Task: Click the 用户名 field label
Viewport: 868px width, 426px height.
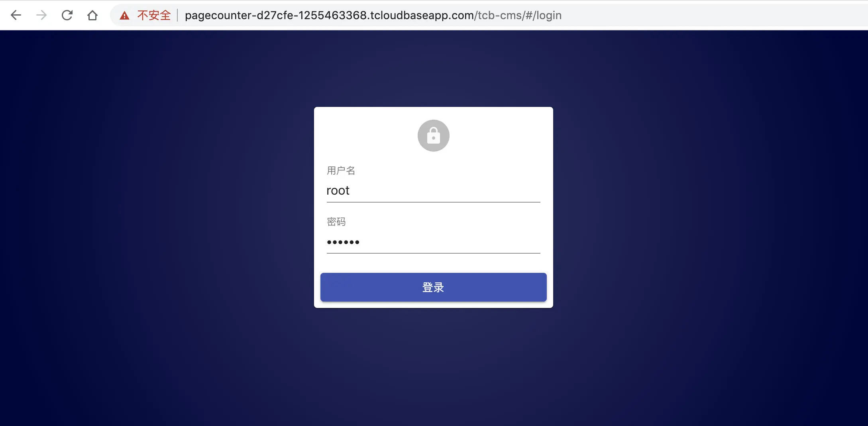Action: (x=341, y=171)
